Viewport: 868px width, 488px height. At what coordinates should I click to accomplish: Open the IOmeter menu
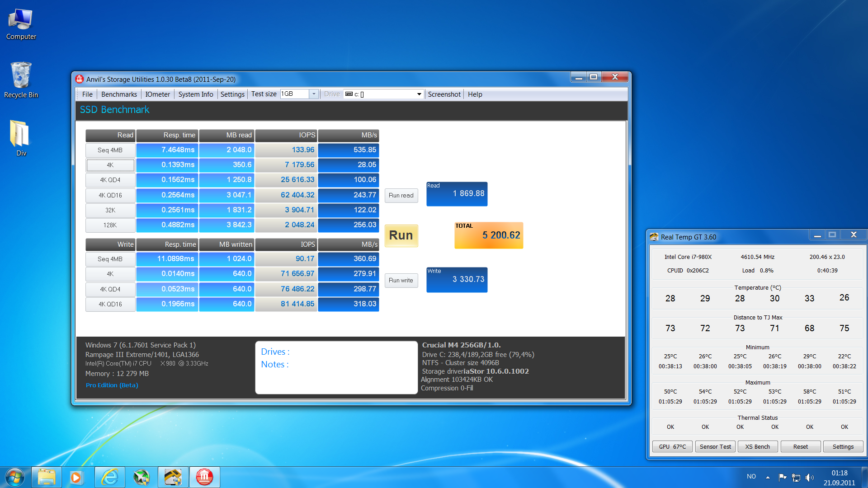point(157,94)
